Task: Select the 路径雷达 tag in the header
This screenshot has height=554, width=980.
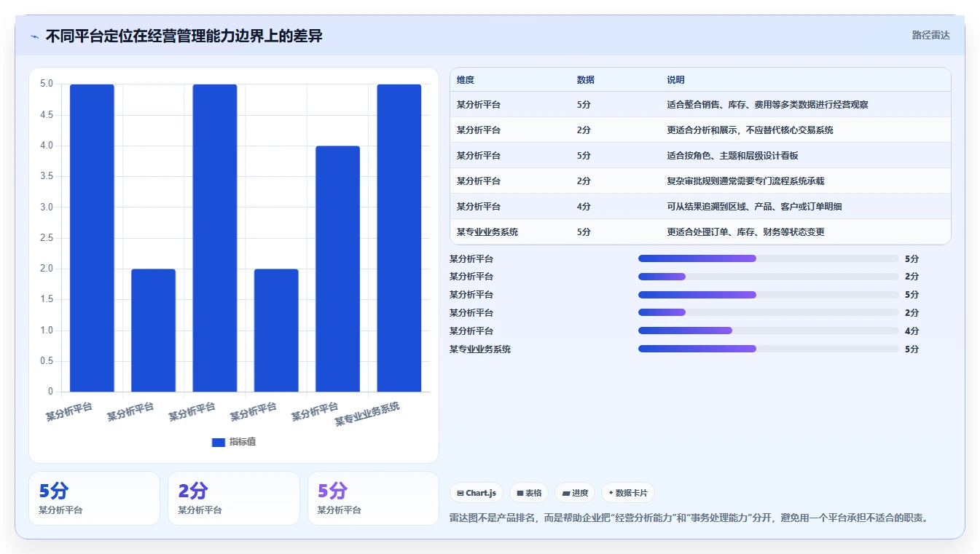Action: coord(930,35)
